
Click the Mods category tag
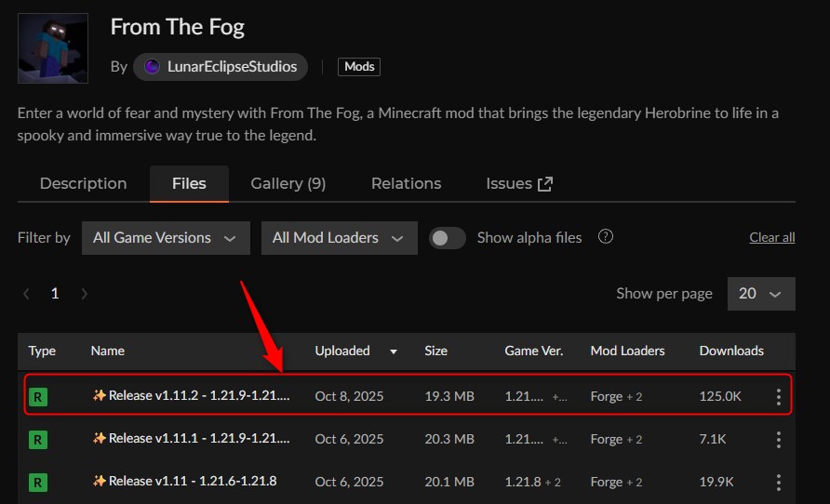(x=359, y=67)
